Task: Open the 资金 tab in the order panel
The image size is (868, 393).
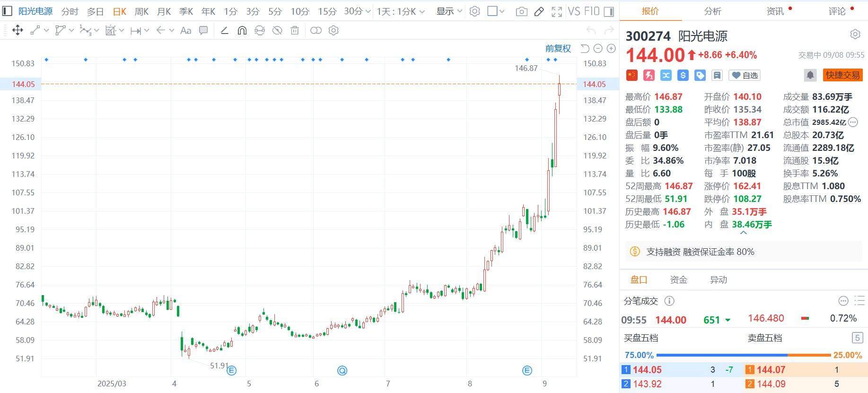Action: point(678,279)
